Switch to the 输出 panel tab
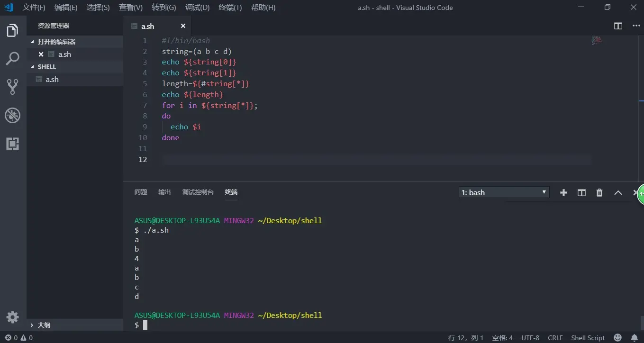The width and height of the screenshot is (644, 343). click(164, 192)
